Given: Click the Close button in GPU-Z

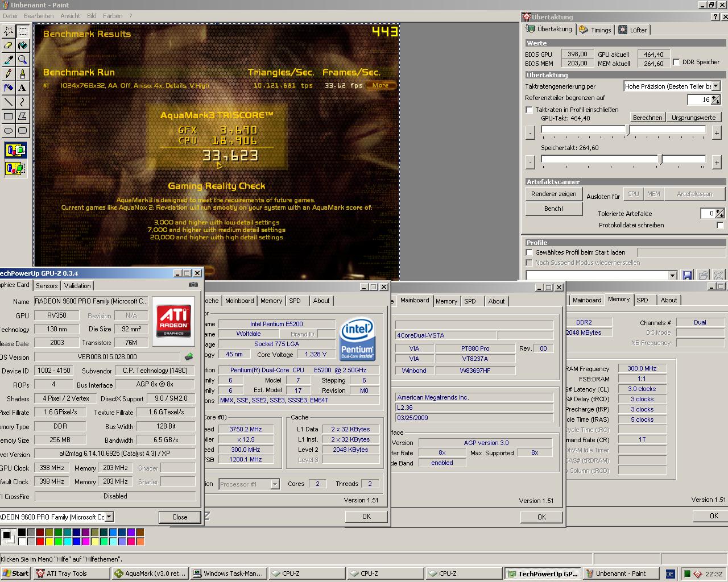Looking at the screenshot, I should [180, 517].
